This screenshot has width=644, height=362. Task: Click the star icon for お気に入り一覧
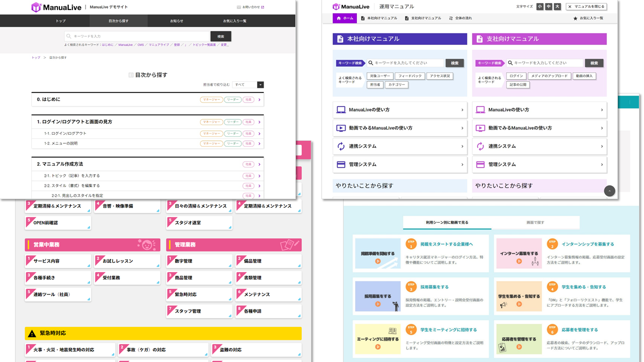[x=575, y=18]
